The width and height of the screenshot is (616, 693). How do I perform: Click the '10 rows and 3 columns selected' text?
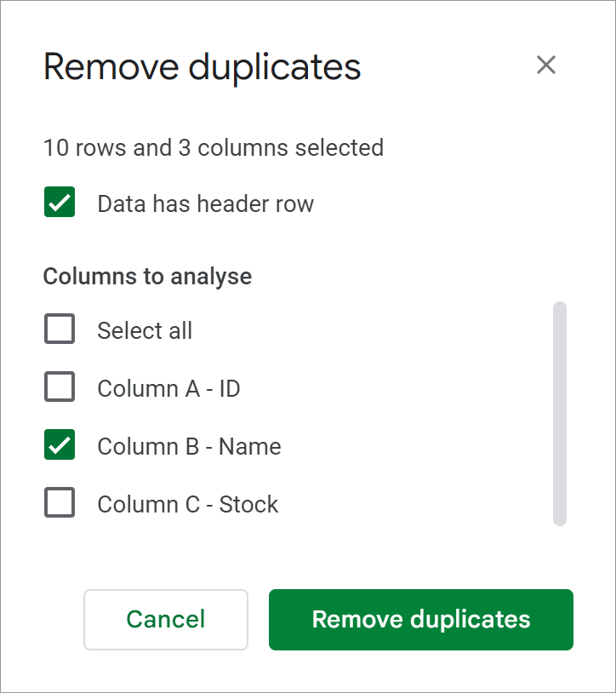click(214, 147)
